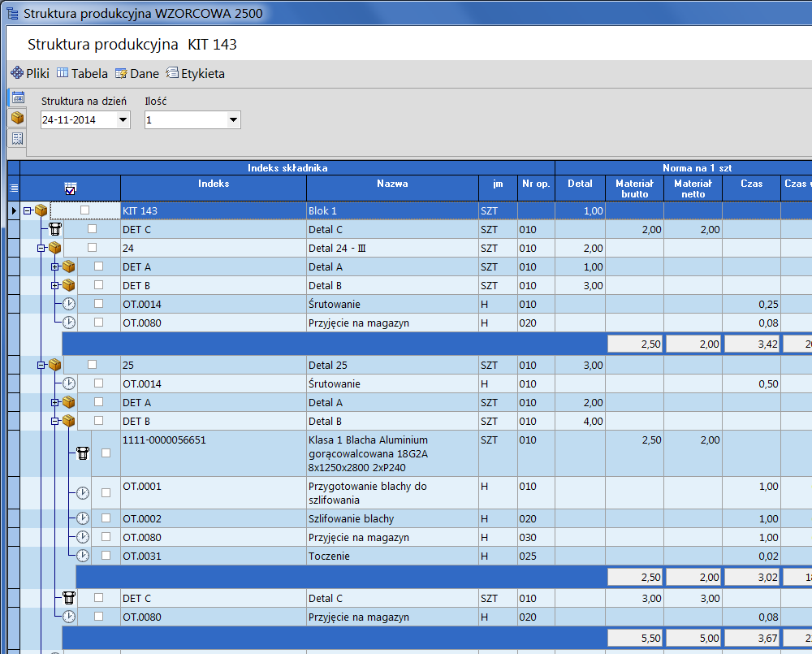The height and width of the screenshot is (654, 812).
Task: Collapse DET B node with Detal 4,00
Action: (55, 422)
